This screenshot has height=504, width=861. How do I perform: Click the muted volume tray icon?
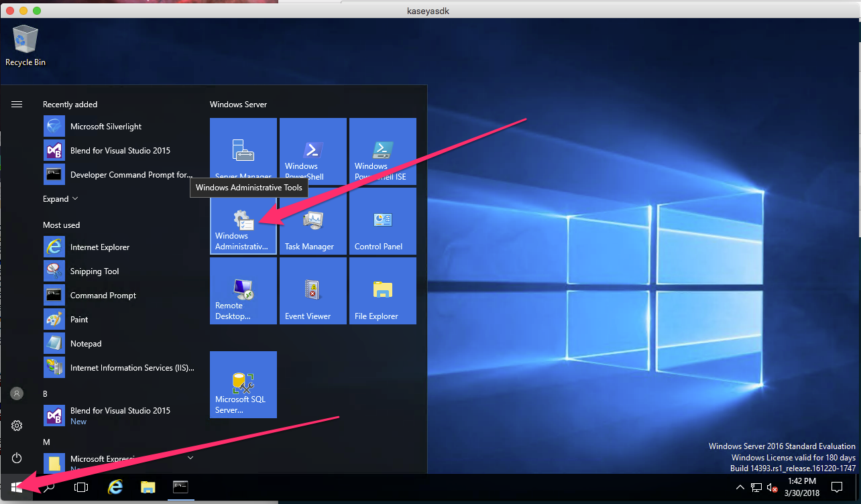click(x=772, y=487)
